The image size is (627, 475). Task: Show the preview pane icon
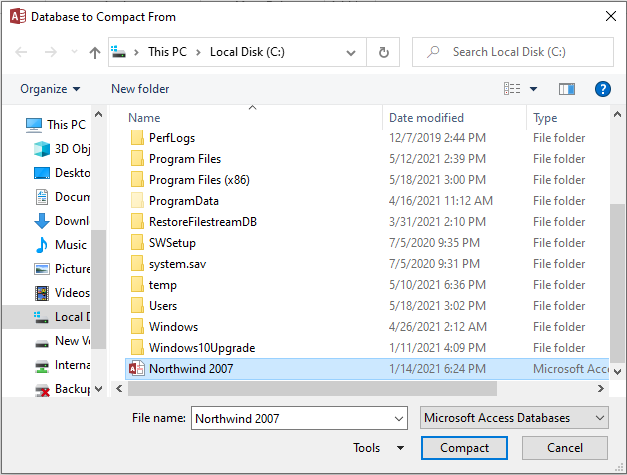pyautogui.click(x=567, y=89)
